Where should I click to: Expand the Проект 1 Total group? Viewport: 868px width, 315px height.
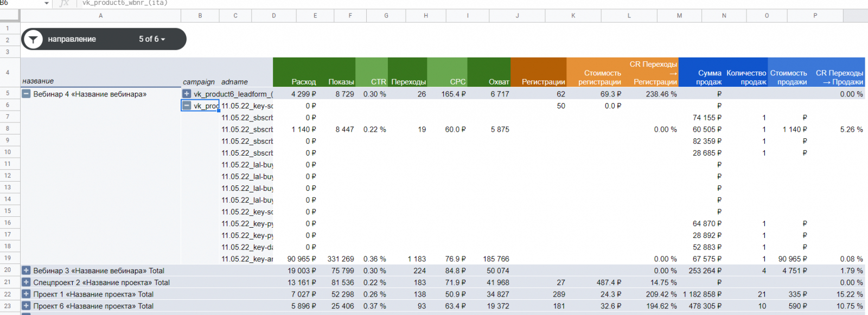(26, 294)
